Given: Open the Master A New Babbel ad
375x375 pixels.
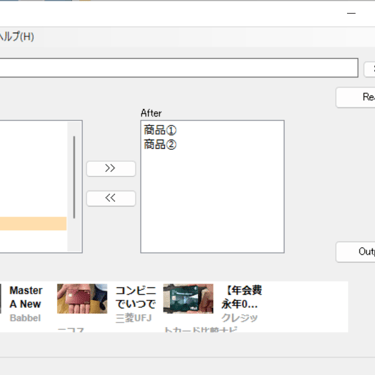Looking at the screenshot, I should (x=26, y=304).
